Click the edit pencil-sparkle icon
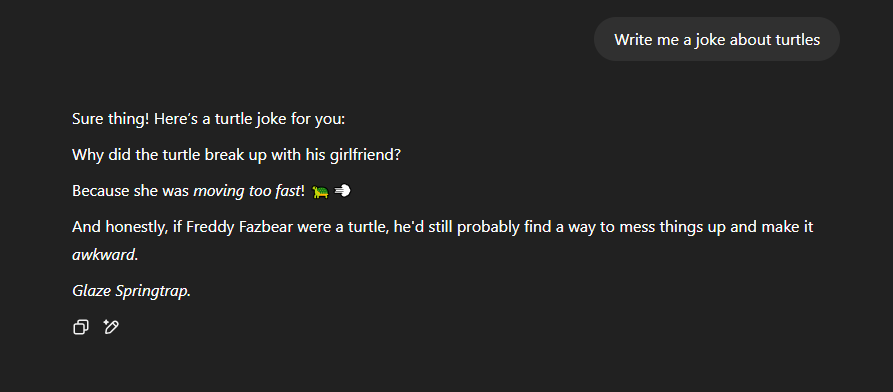 (111, 327)
